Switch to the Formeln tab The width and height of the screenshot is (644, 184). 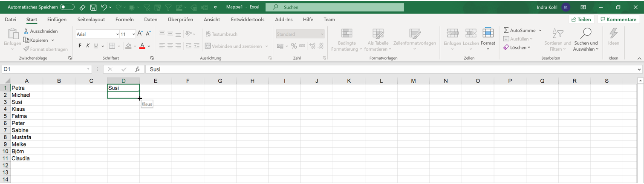124,20
